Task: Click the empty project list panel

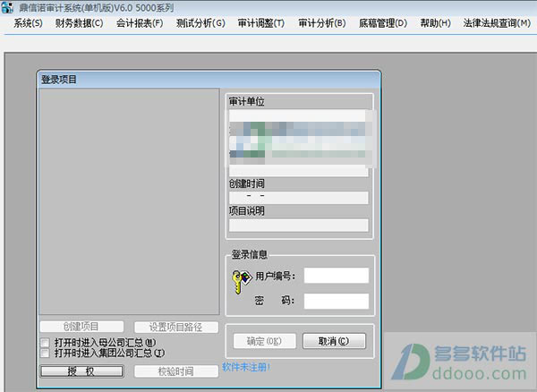Action: click(129, 201)
